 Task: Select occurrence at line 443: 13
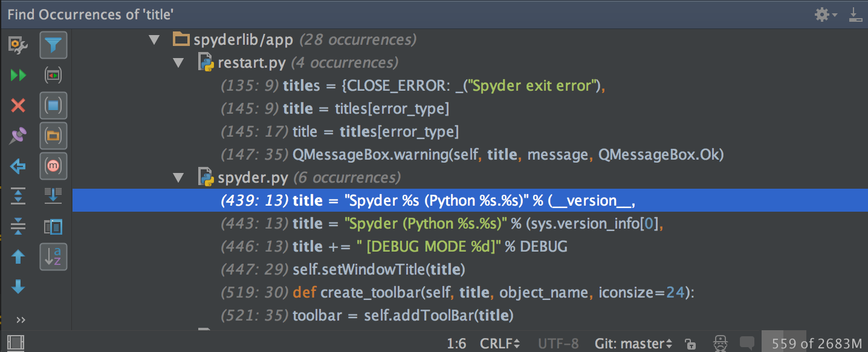pyautogui.click(x=470, y=224)
